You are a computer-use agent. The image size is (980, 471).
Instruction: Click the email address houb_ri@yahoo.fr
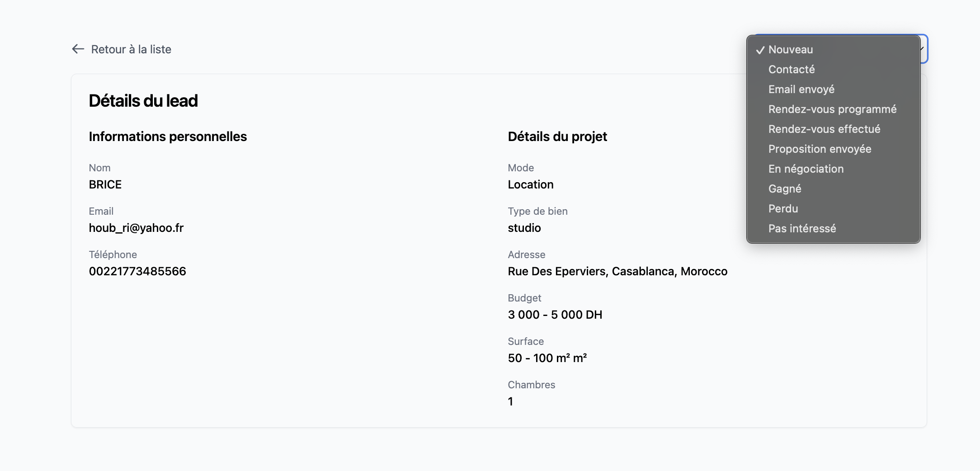(x=136, y=228)
